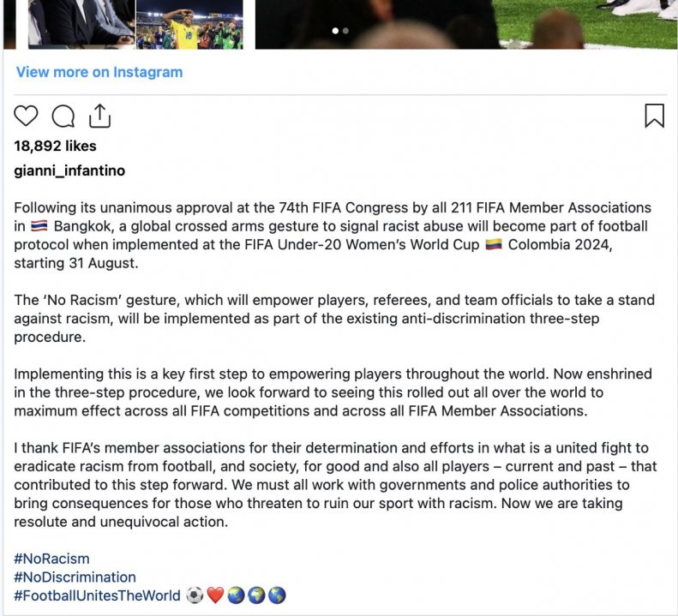Open comments via the speech bubble icon
678x616 pixels.
[63, 116]
